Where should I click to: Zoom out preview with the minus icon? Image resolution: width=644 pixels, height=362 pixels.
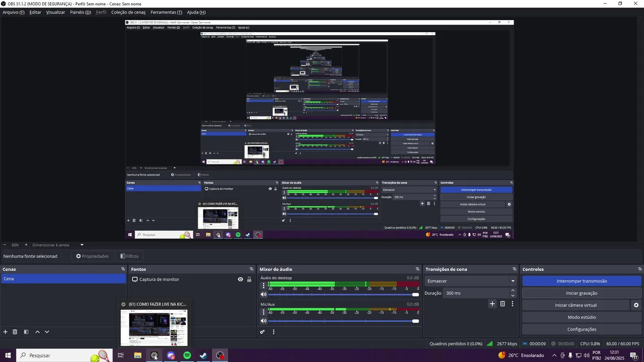tap(5, 245)
